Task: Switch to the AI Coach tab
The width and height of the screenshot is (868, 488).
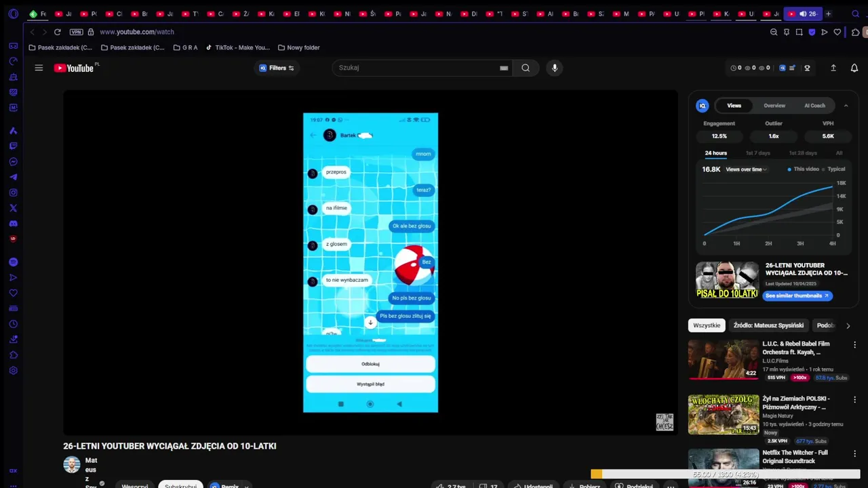Action: [x=814, y=106]
